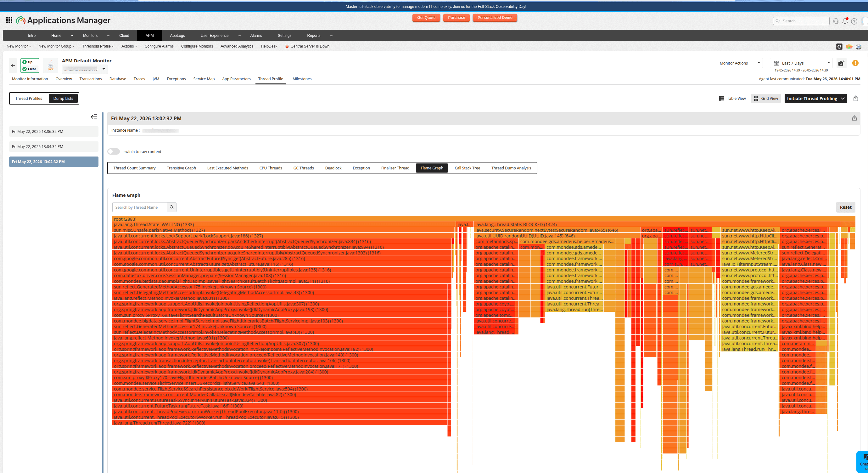This screenshot has height=473, width=868.
Task: Expand the instance selector under APM Default Monitor
Action: click(x=104, y=69)
